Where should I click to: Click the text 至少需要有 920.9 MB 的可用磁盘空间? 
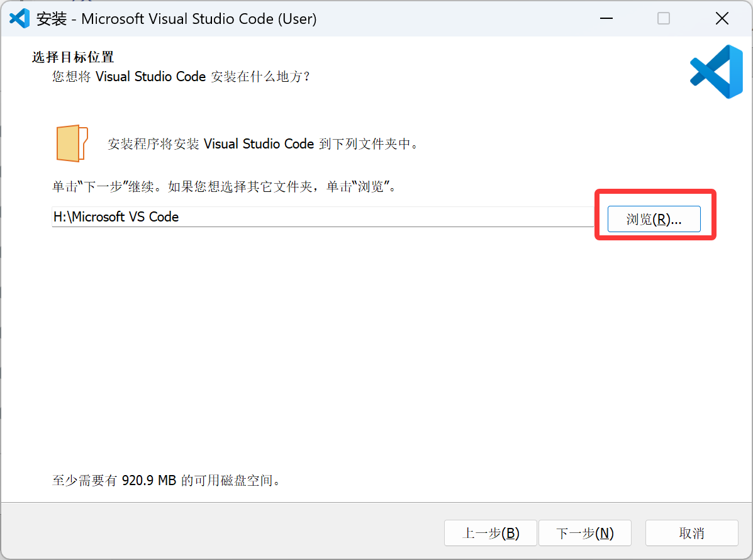tap(166, 480)
